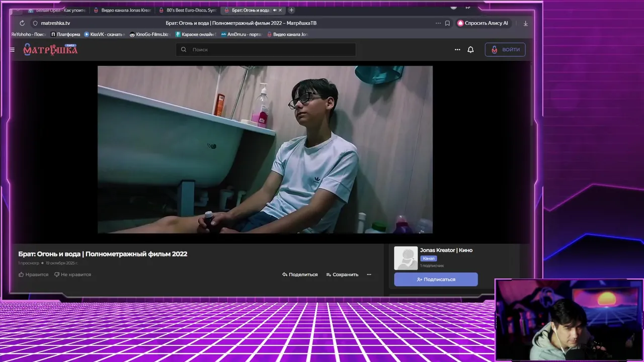
Task: Open more actions dots next to Сохранить
Action: pos(369,275)
